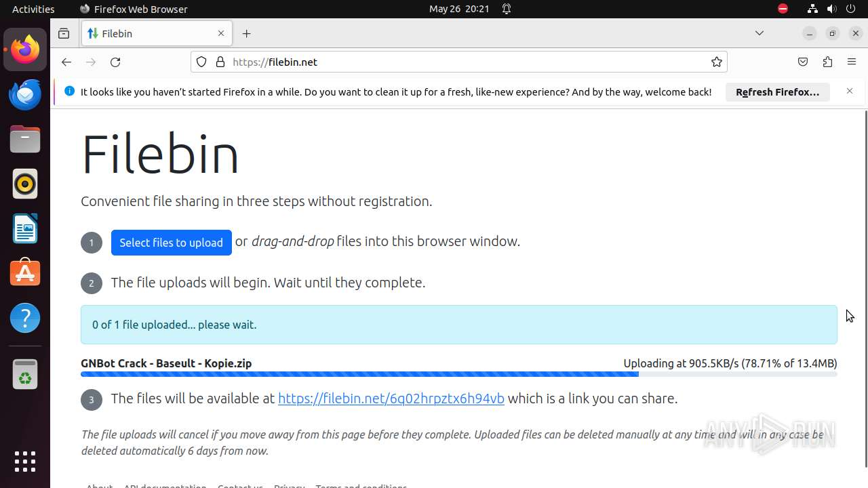The height and width of the screenshot is (488, 868).
Task: Click the Refresh Firefox… button
Action: pyautogui.click(x=778, y=92)
